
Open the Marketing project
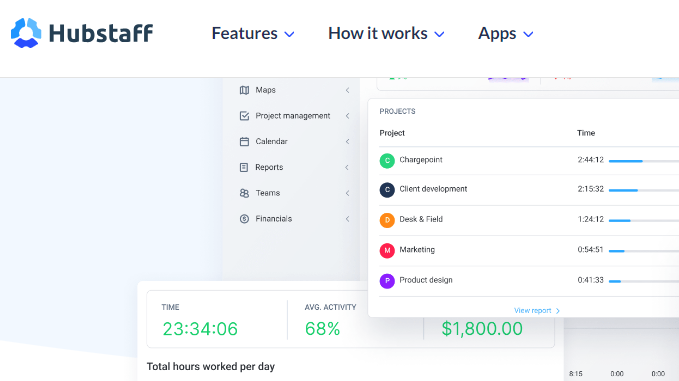click(417, 249)
